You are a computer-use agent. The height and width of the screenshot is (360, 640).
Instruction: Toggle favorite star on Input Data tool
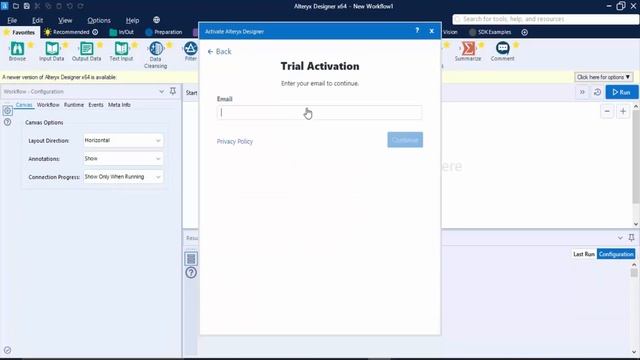click(65, 44)
